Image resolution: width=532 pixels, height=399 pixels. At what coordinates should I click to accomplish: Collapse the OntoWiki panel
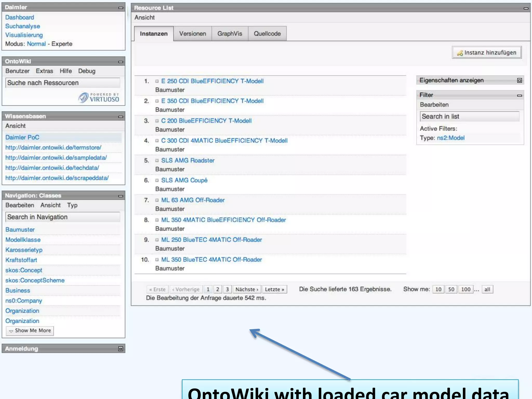(x=121, y=62)
